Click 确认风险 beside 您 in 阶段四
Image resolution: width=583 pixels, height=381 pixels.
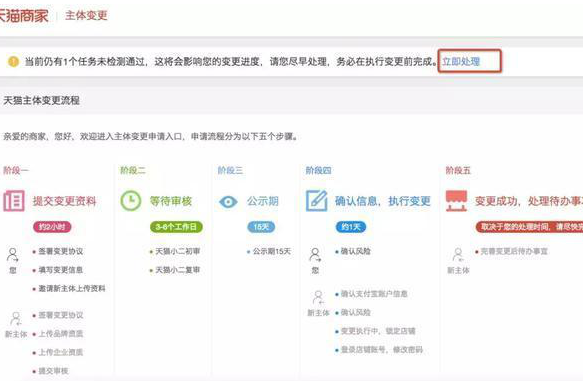pos(356,251)
